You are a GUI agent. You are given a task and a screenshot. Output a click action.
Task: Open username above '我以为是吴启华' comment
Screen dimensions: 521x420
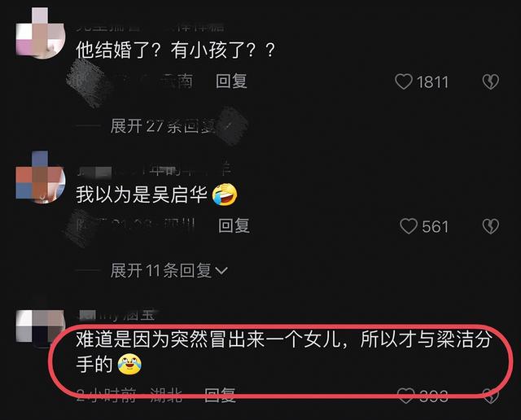[x=154, y=170]
